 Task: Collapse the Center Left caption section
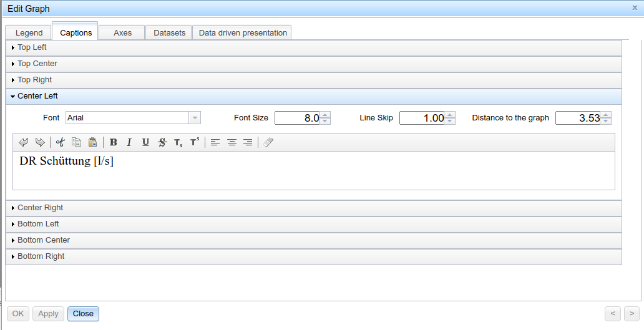[37, 96]
